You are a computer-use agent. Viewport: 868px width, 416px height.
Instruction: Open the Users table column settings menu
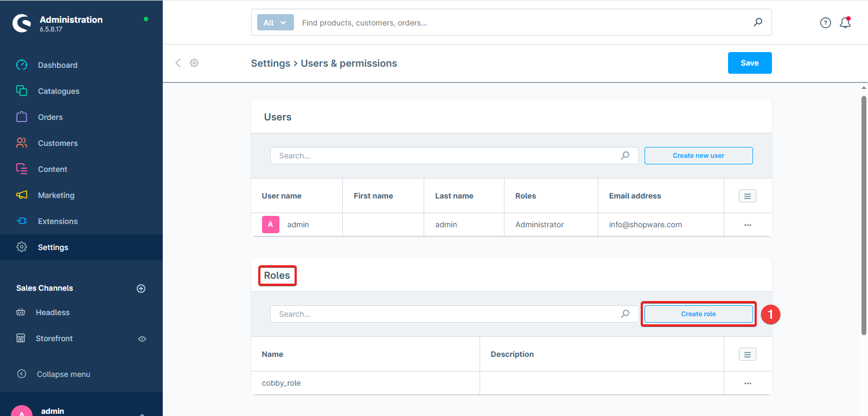(747, 196)
